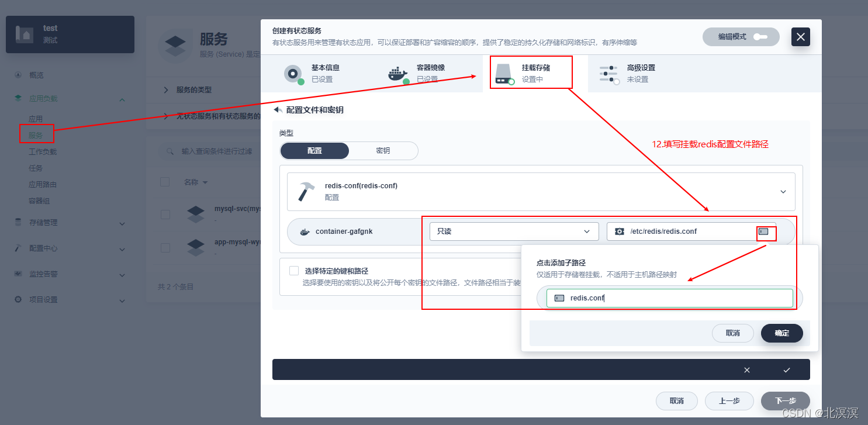Click the test project icon
The image size is (868, 425).
[25, 34]
